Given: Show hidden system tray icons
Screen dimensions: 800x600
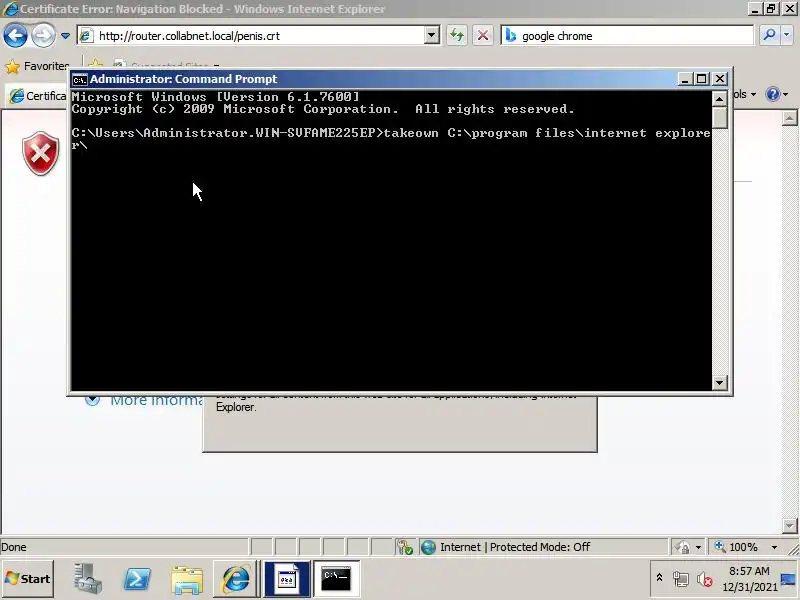Looking at the screenshot, I should click(x=659, y=578).
